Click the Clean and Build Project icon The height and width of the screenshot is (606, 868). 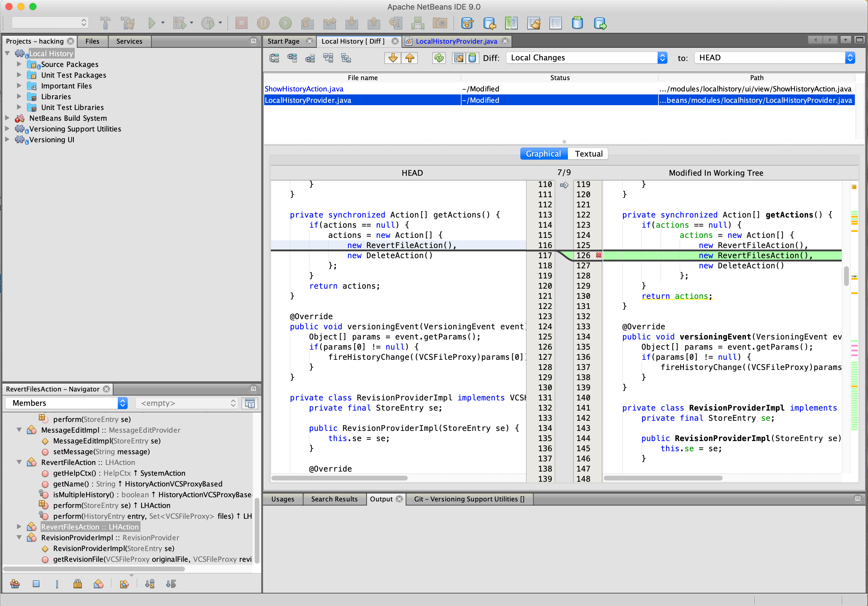point(128,23)
